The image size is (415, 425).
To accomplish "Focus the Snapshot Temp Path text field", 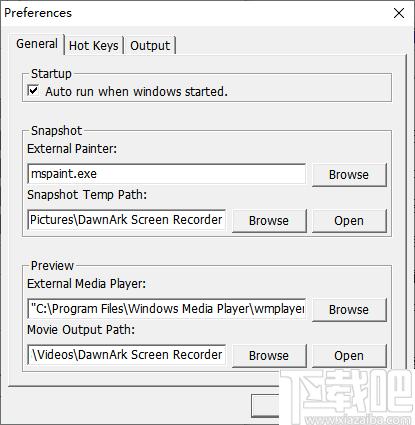I will tap(127, 220).
